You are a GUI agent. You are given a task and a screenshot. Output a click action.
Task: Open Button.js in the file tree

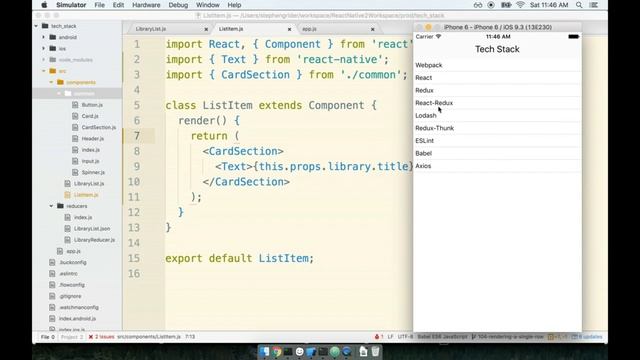tap(92, 105)
